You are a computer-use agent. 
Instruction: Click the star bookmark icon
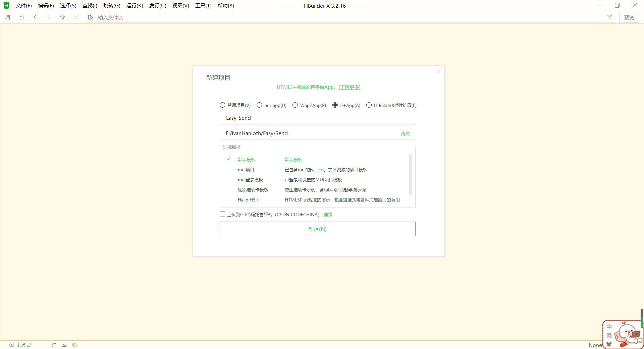[x=62, y=17]
